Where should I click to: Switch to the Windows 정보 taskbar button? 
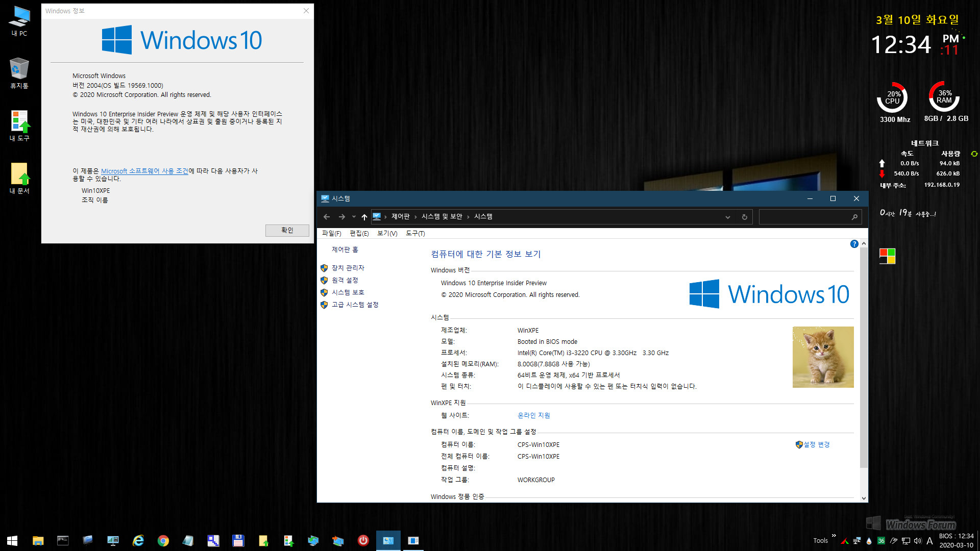pyautogui.click(x=413, y=540)
